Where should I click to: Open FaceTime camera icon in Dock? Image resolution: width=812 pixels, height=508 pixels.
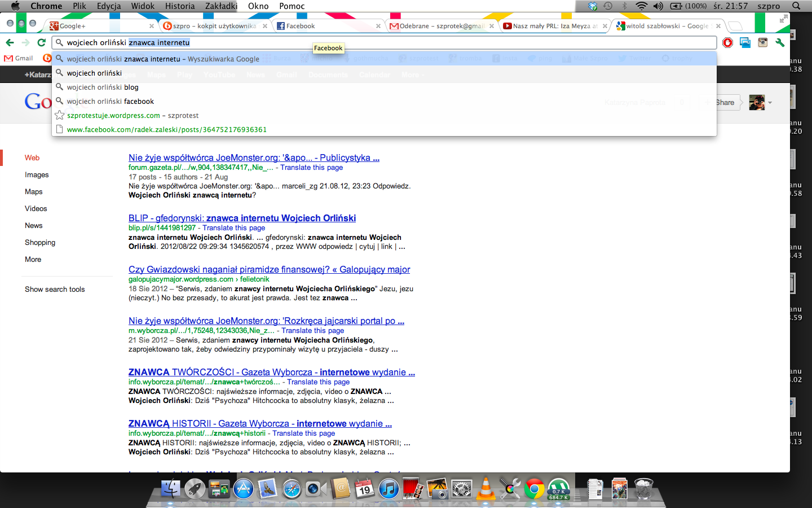tap(316, 489)
